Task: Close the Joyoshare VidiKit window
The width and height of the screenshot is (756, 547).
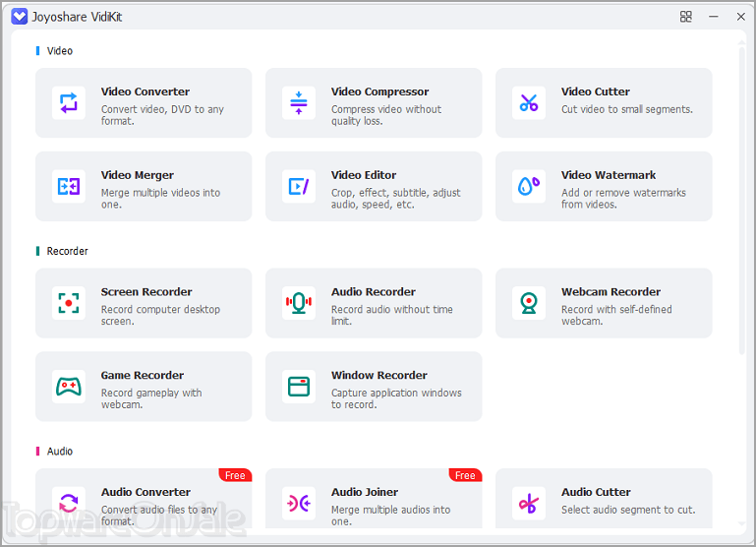Action: coord(741,17)
